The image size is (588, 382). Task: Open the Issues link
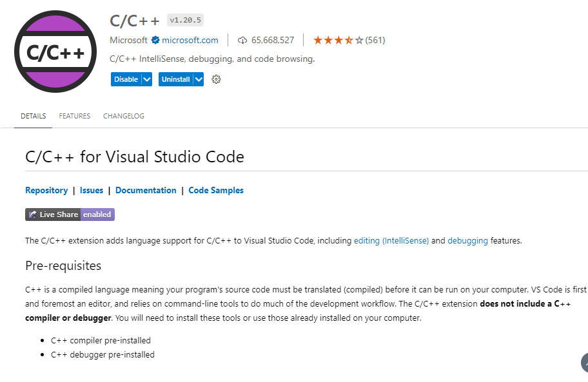(x=92, y=190)
